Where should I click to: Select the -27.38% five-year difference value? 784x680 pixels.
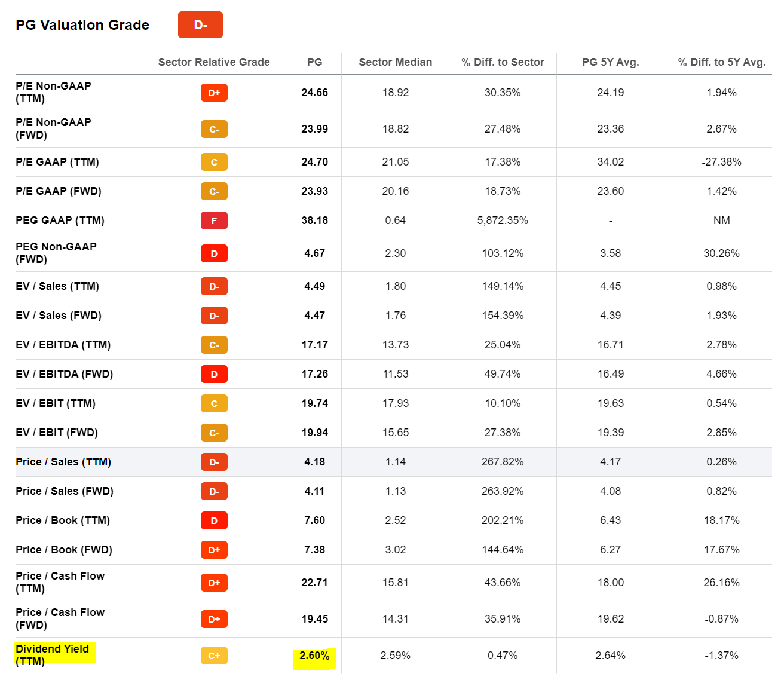[721, 162]
